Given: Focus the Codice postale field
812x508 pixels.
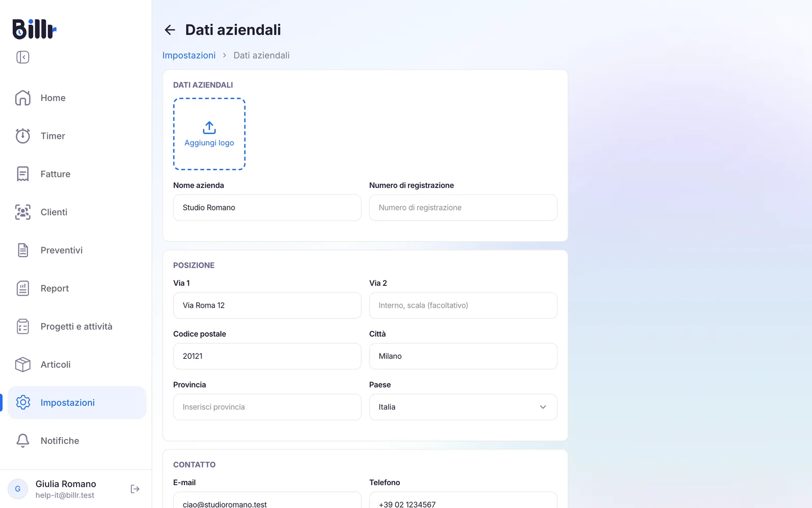Looking at the screenshot, I should point(267,356).
